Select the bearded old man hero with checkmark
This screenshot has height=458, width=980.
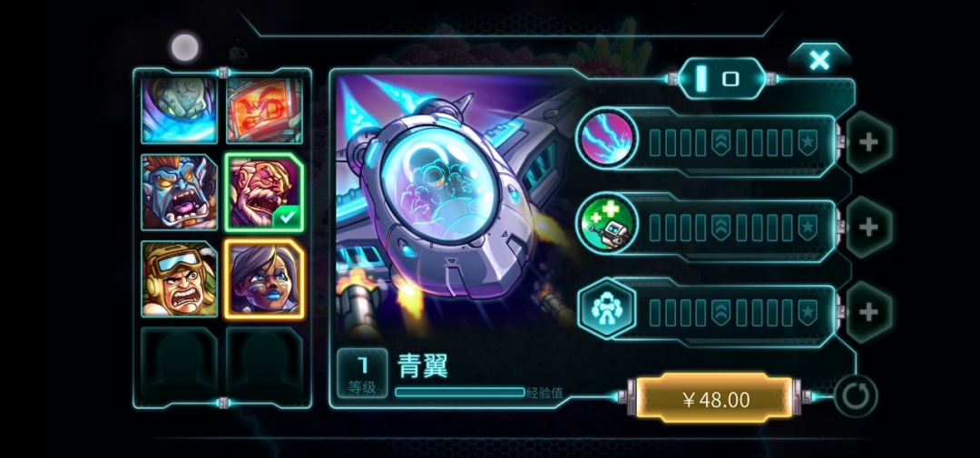pos(264,192)
